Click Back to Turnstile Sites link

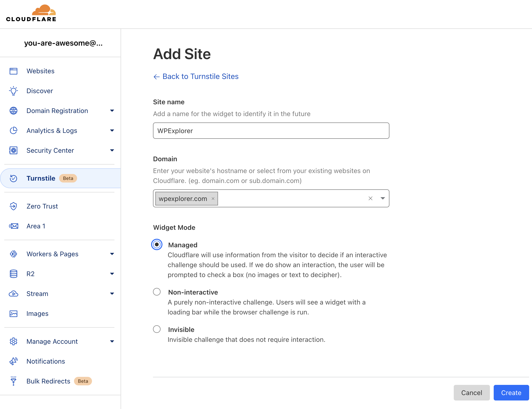(200, 76)
